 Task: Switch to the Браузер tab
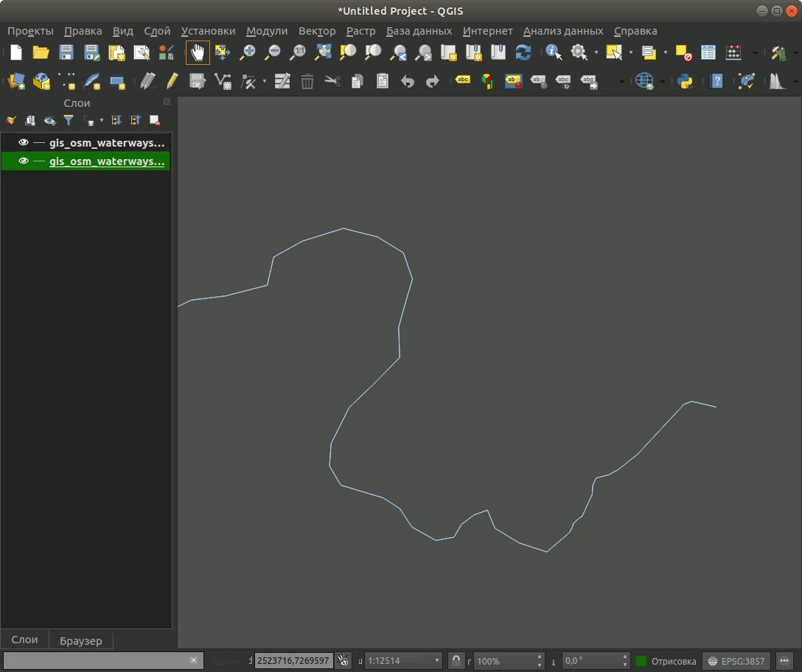[81, 640]
